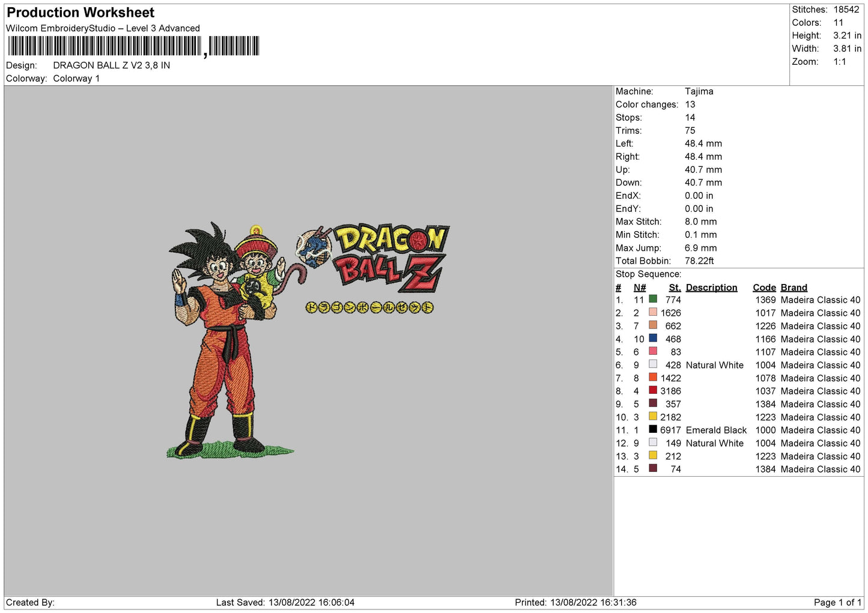Click the Color changes value 13
868x613 pixels.
[x=690, y=104]
